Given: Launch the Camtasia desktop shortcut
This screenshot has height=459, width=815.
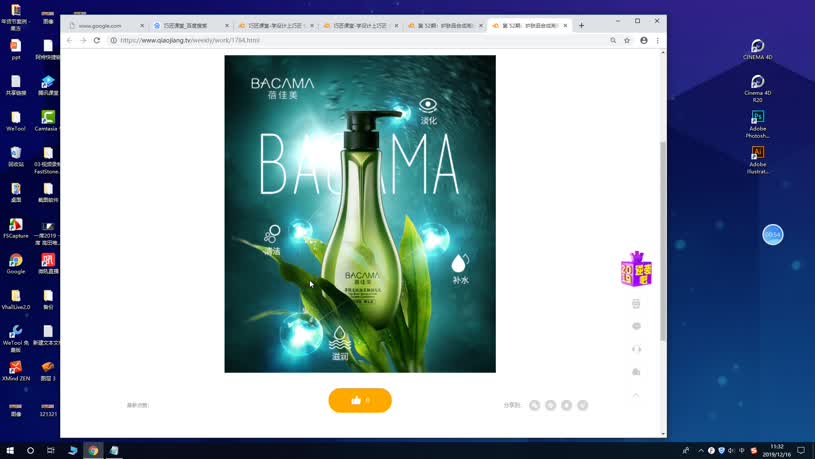Looking at the screenshot, I should (x=47, y=121).
